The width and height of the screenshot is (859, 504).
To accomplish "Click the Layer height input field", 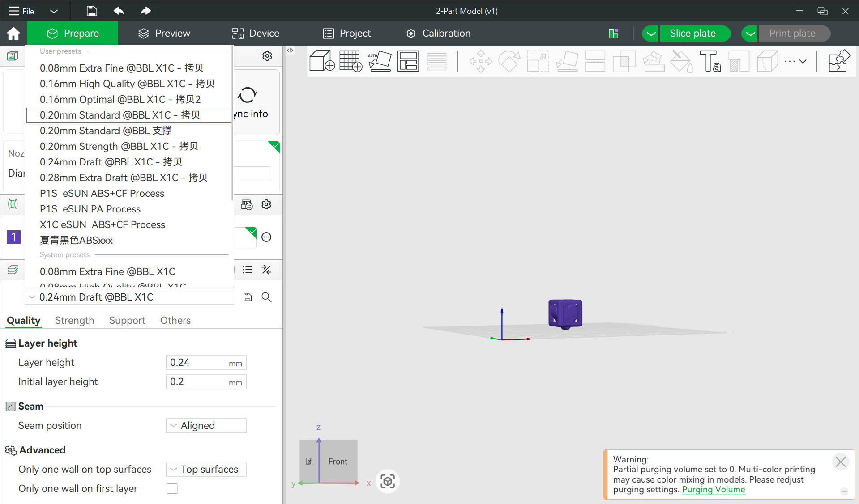I will pos(206,362).
